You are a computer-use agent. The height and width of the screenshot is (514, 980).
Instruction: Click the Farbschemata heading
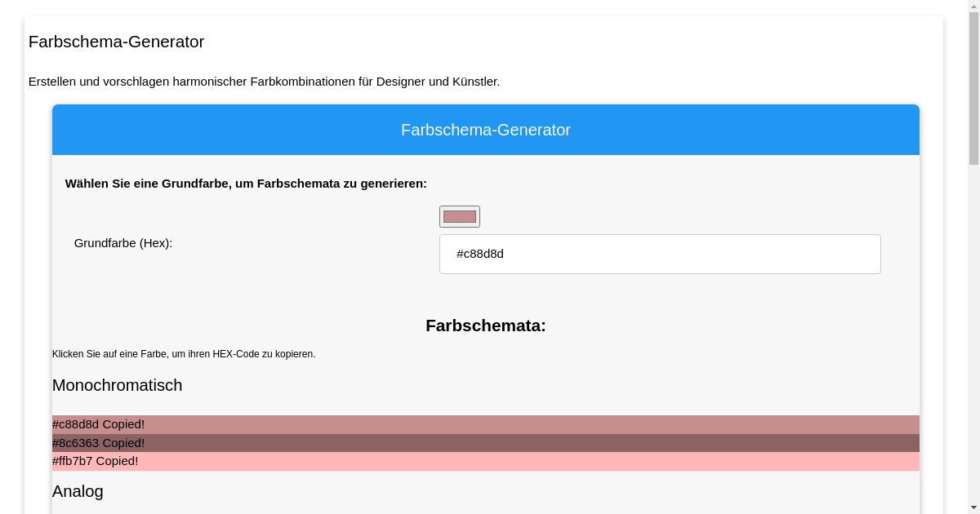pos(485,326)
